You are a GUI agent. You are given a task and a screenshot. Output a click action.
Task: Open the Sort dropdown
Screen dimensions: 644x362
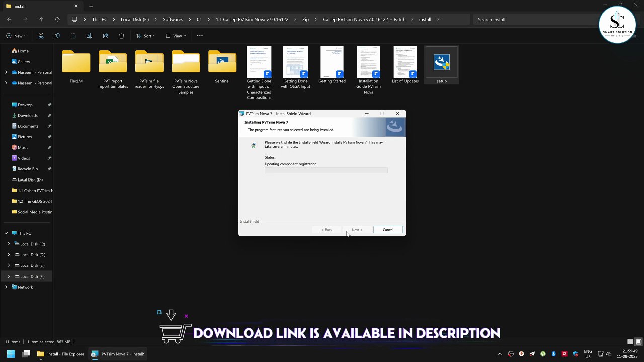tap(146, 36)
